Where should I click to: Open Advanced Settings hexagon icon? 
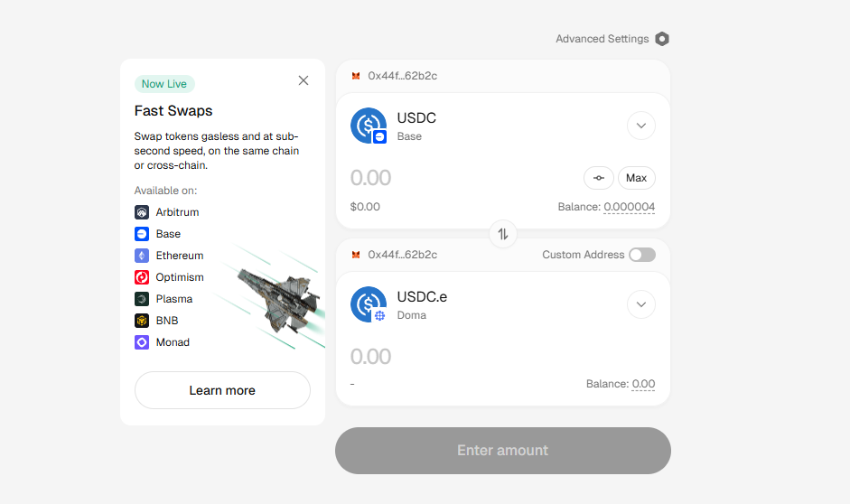coord(662,39)
